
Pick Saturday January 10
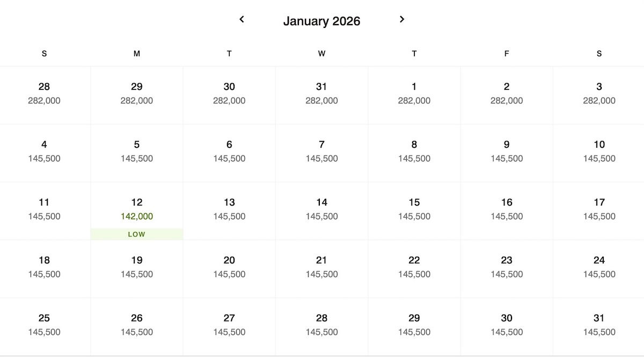coord(599,151)
